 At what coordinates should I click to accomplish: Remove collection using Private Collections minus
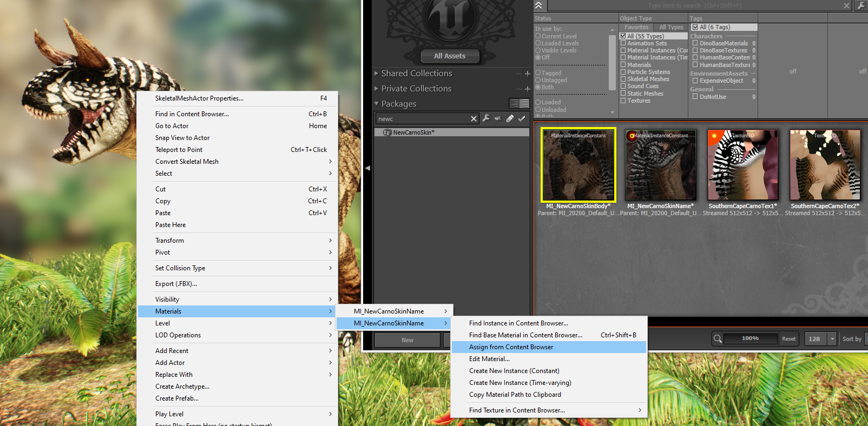519,89
